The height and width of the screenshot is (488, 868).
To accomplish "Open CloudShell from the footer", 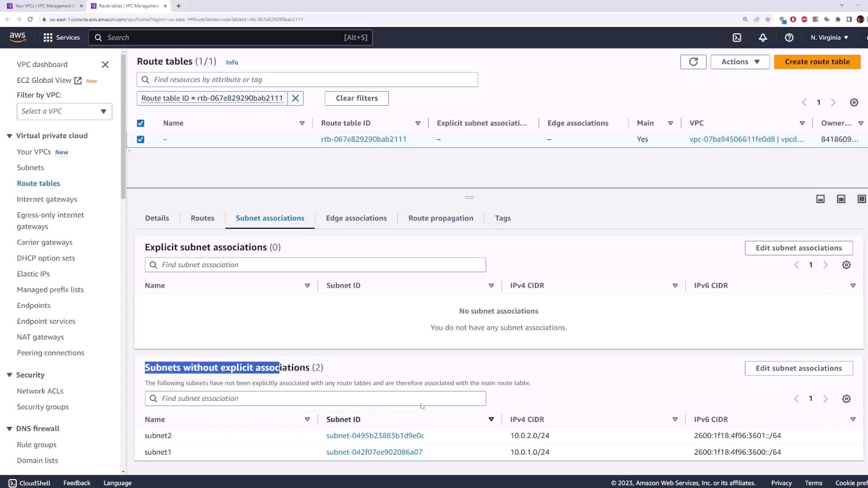I will (29, 483).
